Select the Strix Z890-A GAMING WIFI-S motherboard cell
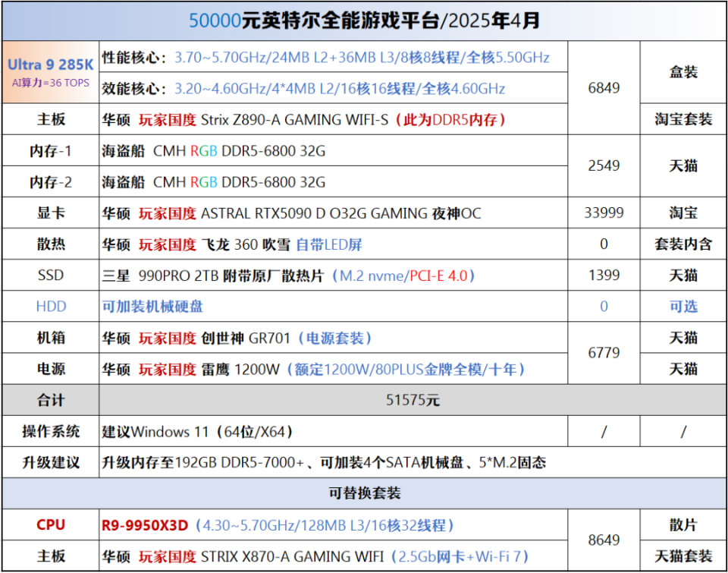728x573 pixels. pos(334,119)
